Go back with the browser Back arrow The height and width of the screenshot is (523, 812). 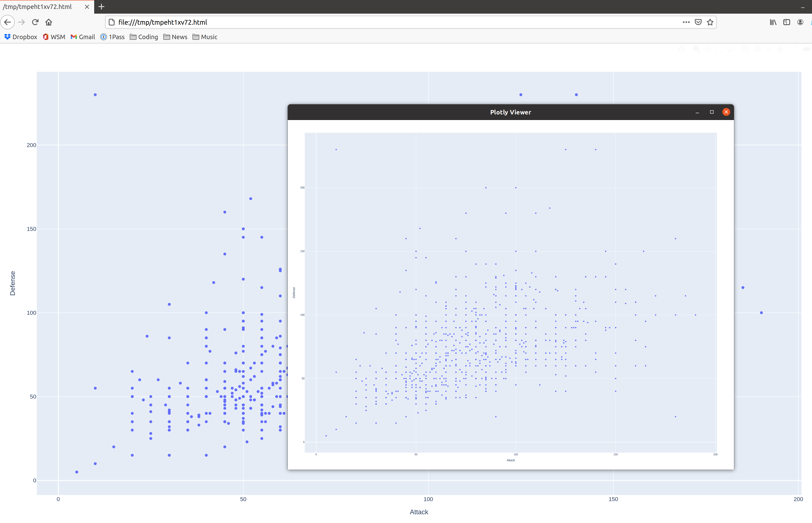(7, 22)
